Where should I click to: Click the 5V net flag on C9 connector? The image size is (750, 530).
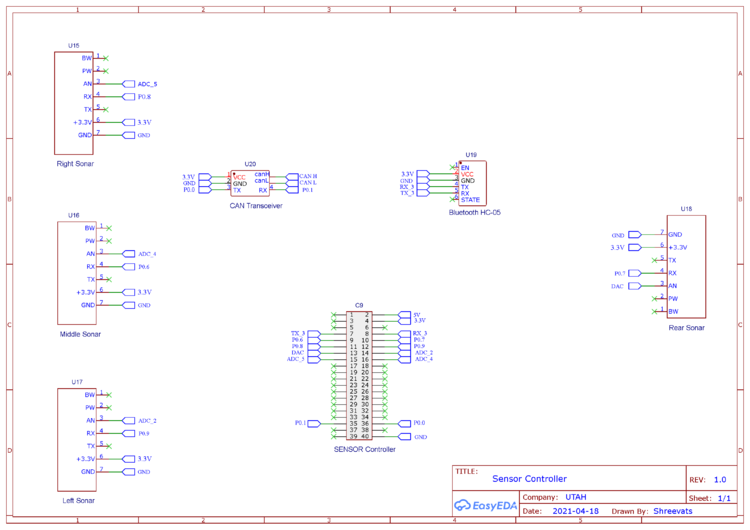pyautogui.click(x=405, y=315)
